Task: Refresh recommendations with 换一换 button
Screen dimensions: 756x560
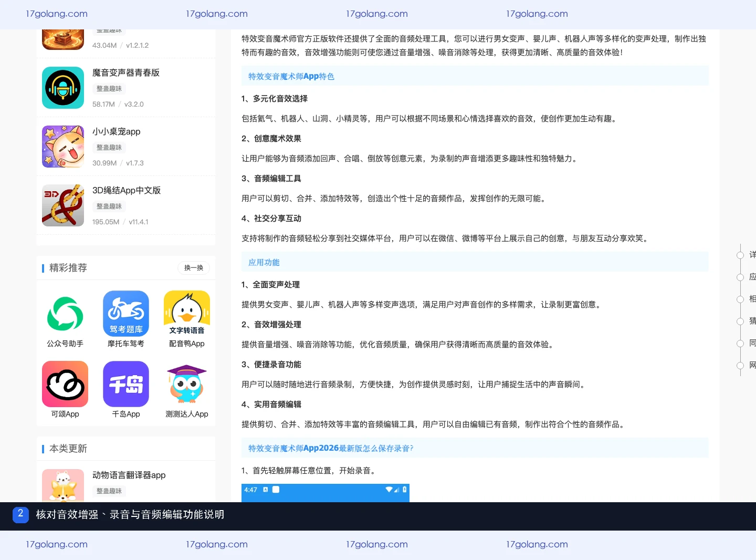Action: (x=194, y=268)
